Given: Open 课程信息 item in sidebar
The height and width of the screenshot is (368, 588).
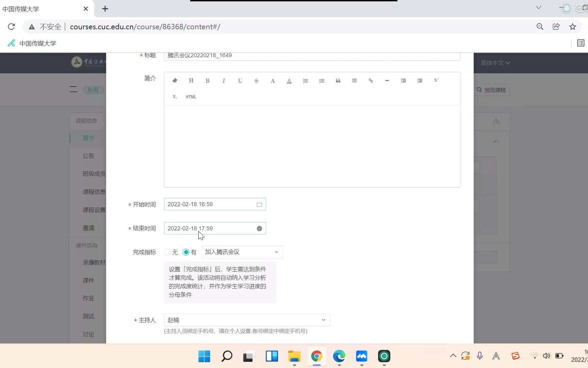Looking at the screenshot, I should coord(94,192).
